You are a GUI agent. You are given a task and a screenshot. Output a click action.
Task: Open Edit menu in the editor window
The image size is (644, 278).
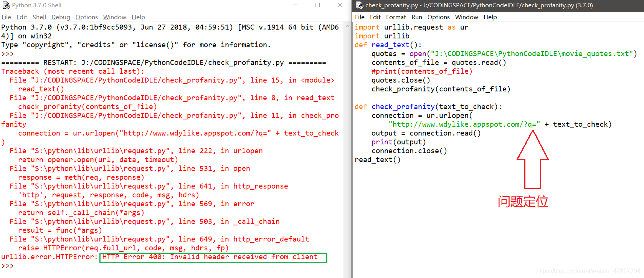(375, 17)
